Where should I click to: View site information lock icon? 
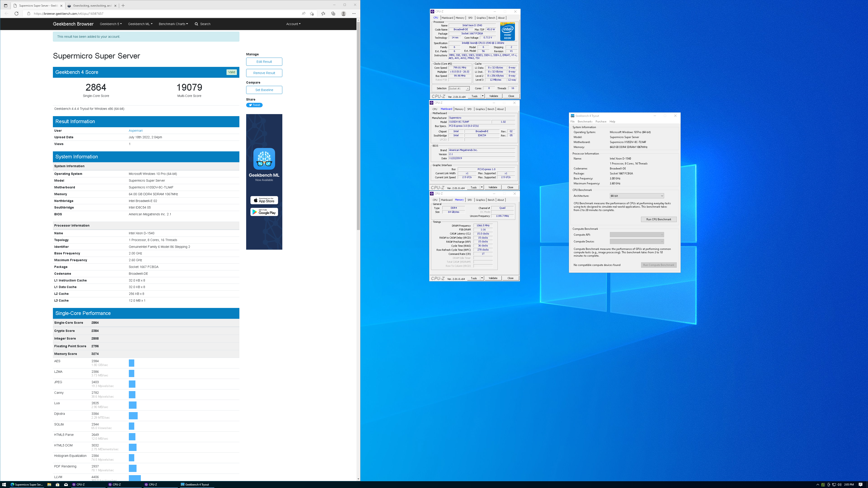pyautogui.click(x=29, y=14)
